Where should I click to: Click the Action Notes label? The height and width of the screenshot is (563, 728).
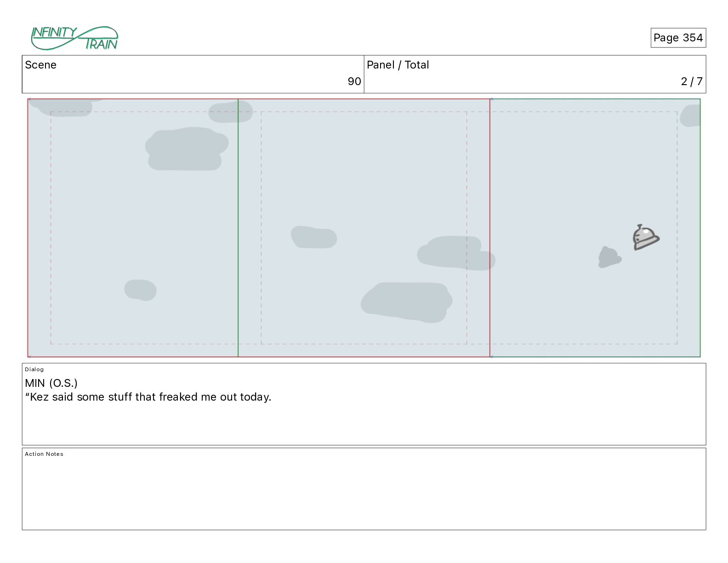pos(44,454)
